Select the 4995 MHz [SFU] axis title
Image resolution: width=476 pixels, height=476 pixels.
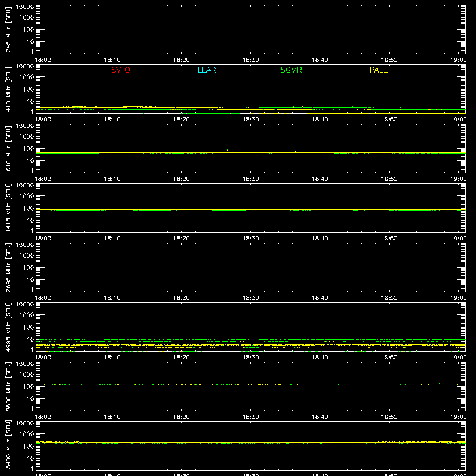click(x=8, y=327)
